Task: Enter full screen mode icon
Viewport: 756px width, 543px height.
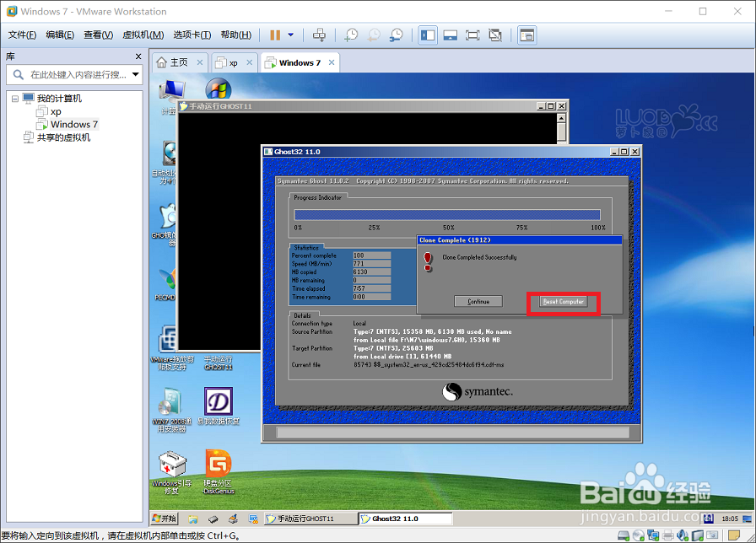Action: pyautogui.click(x=472, y=35)
